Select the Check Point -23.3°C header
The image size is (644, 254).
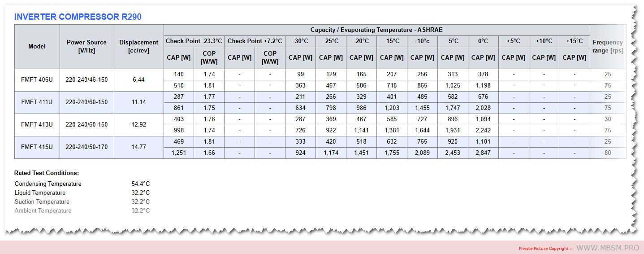[194, 41]
